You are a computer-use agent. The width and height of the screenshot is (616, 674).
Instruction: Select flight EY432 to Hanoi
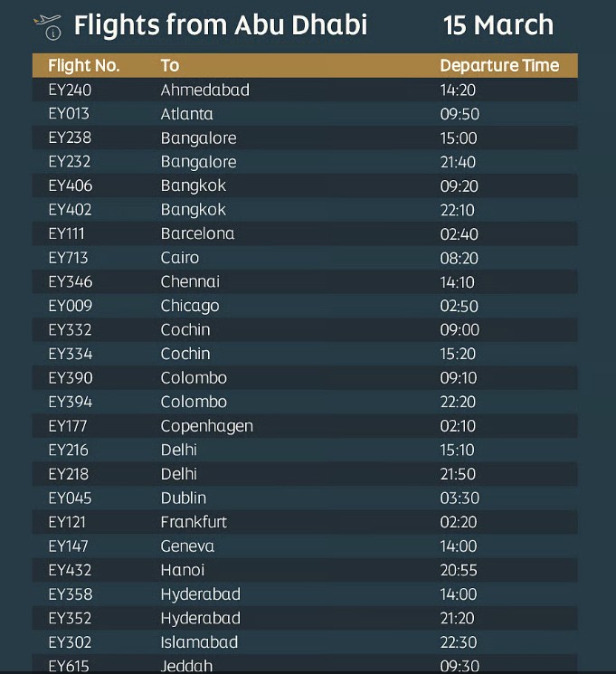coord(305,570)
